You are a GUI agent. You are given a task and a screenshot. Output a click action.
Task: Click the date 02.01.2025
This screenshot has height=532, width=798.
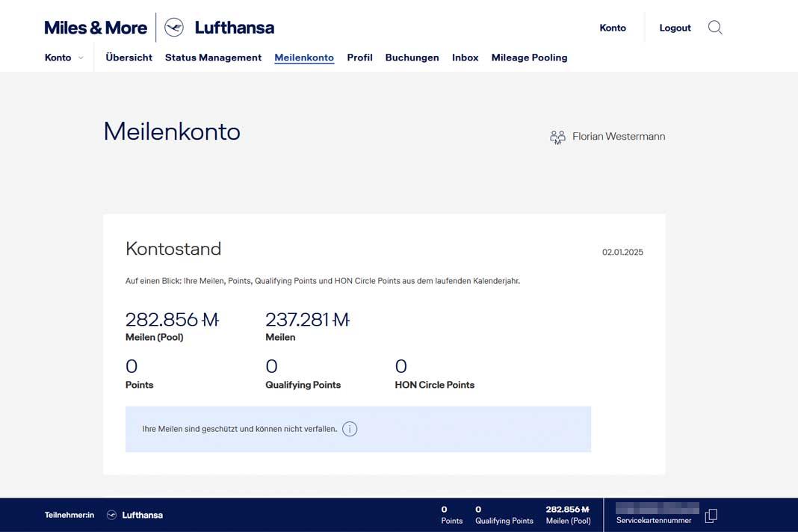tap(623, 252)
